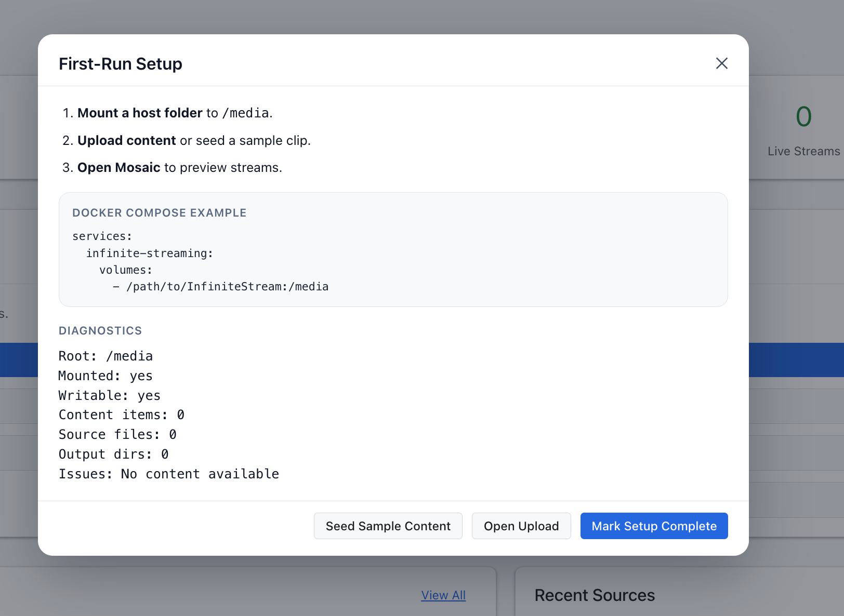Click 'Issues: No content available' line

click(169, 474)
